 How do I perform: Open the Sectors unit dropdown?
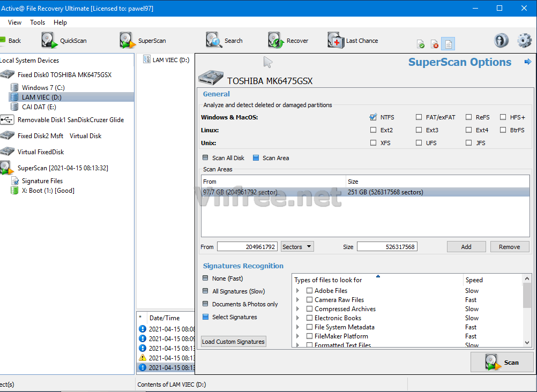(297, 247)
